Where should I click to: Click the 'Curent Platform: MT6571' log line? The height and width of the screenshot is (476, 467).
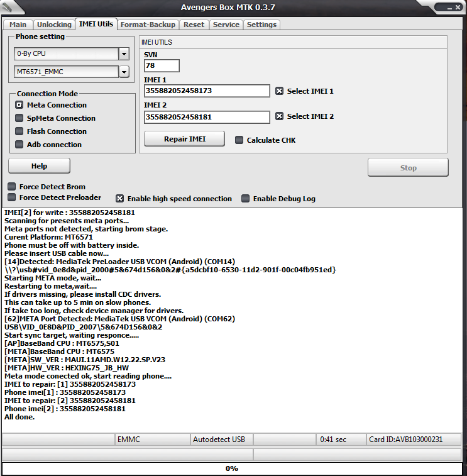(48, 237)
